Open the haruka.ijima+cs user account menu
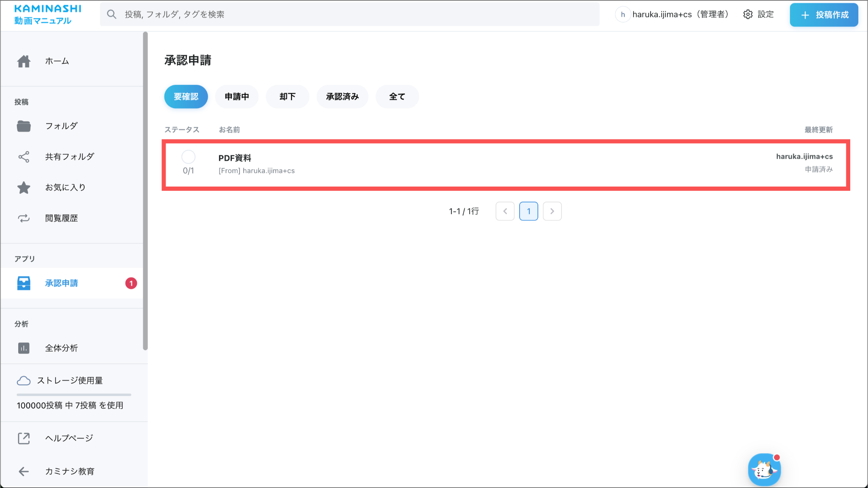Viewport: 868px width, 488px height. [673, 14]
